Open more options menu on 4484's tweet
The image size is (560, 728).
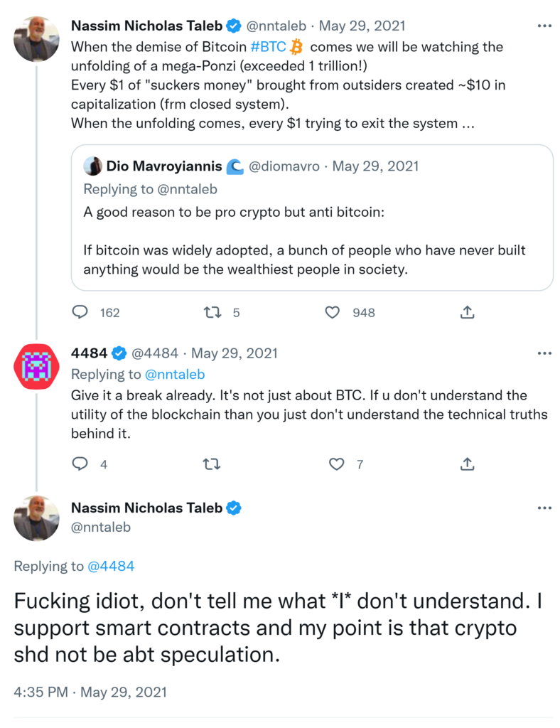(544, 353)
